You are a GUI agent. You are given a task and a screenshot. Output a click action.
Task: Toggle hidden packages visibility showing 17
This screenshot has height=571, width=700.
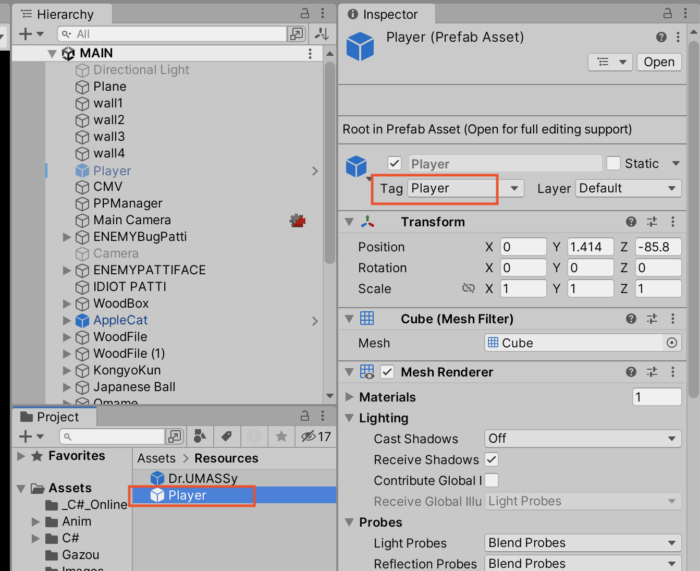(x=316, y=436)
